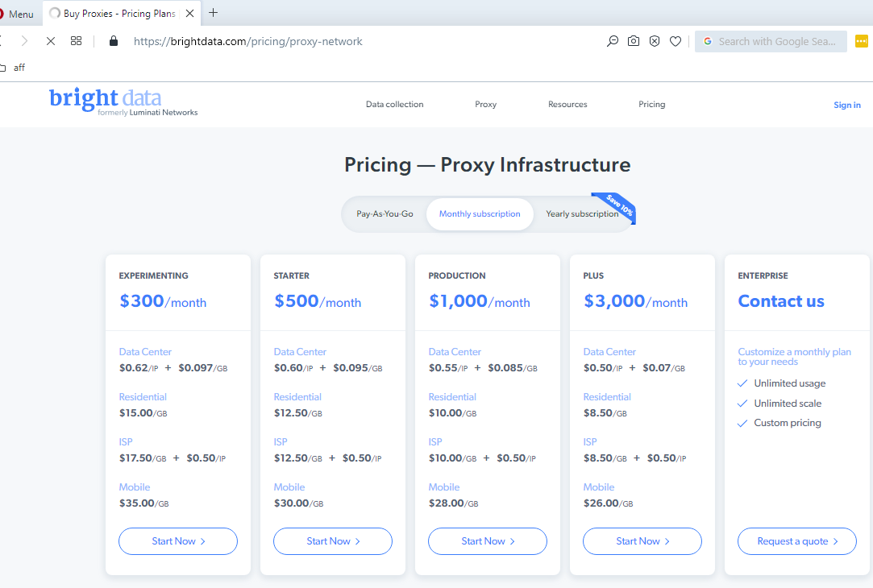The width and height of the screenshot is (873, 588).
Task: Click the ad blocker shield icon
Action: (x=655, y=41)
